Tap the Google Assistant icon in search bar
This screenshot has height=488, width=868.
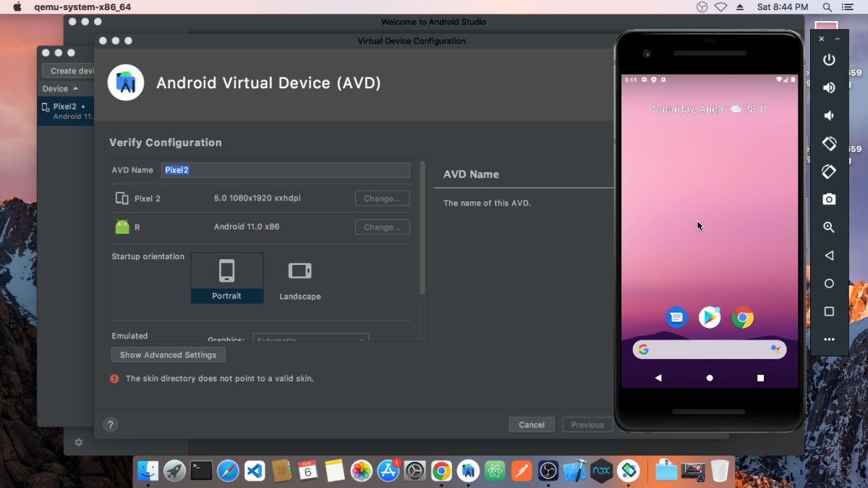(775, 350)
